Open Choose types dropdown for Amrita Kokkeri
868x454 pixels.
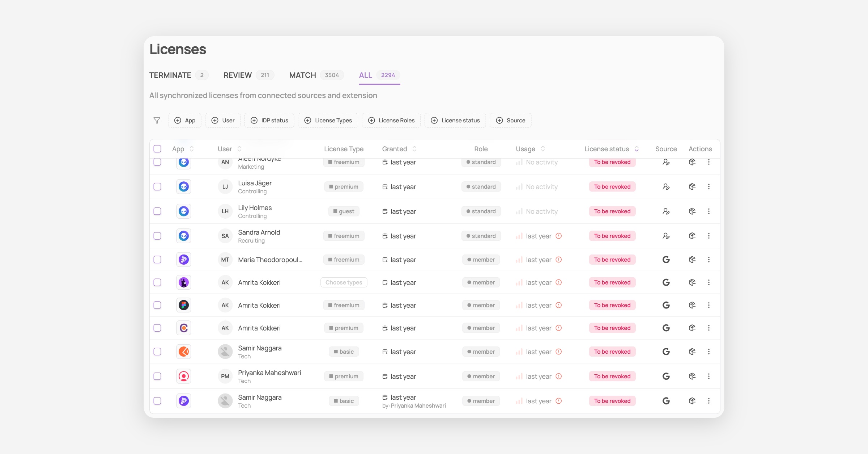(x=344, y=283)
